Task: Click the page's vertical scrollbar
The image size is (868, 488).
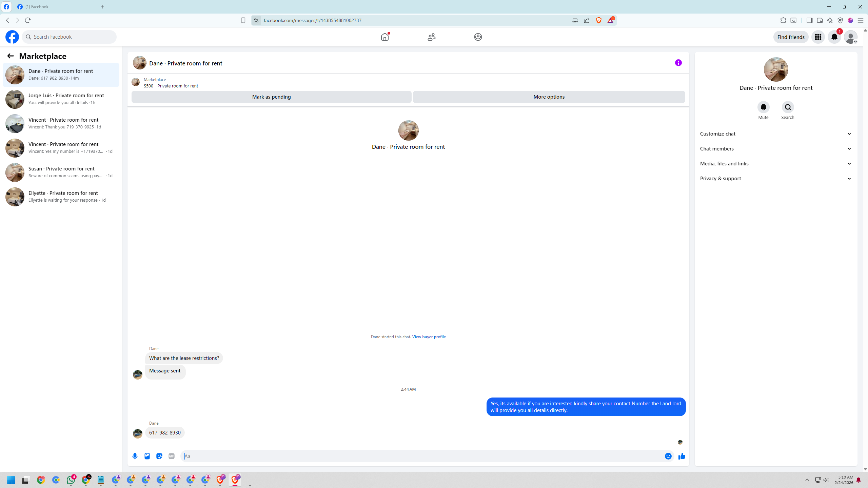Action: 865,237
